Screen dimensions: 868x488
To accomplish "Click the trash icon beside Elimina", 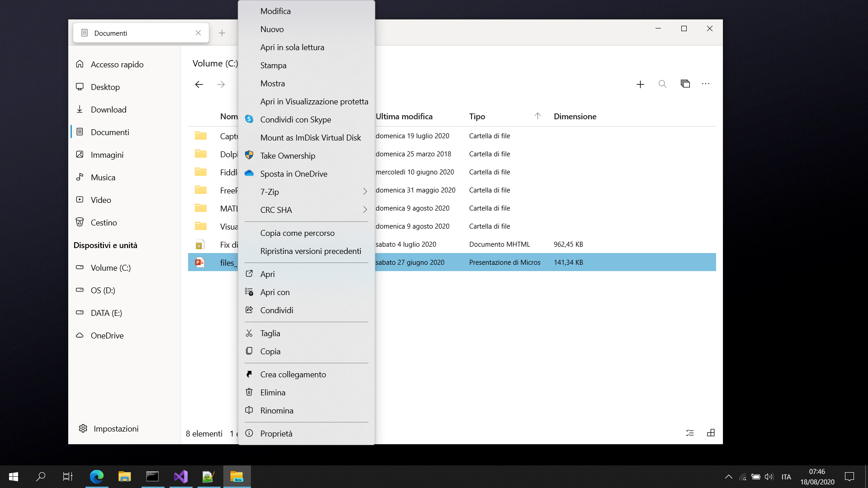I will (249, 392).
